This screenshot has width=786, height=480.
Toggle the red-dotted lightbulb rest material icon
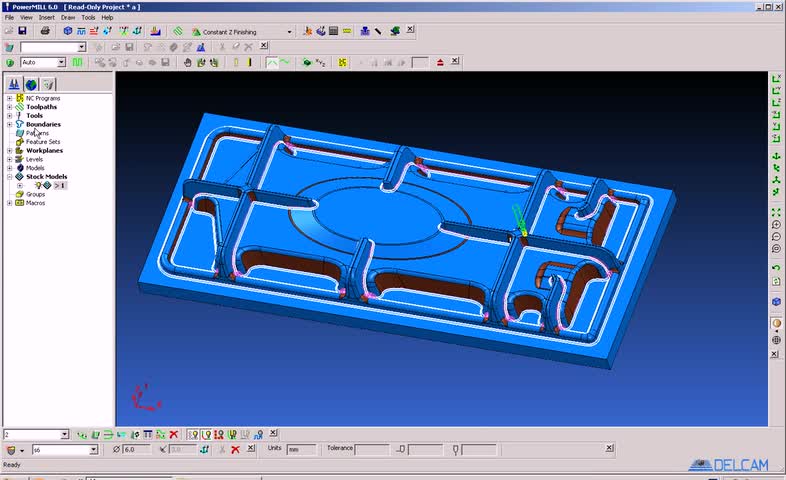click(x=219, y=434)
